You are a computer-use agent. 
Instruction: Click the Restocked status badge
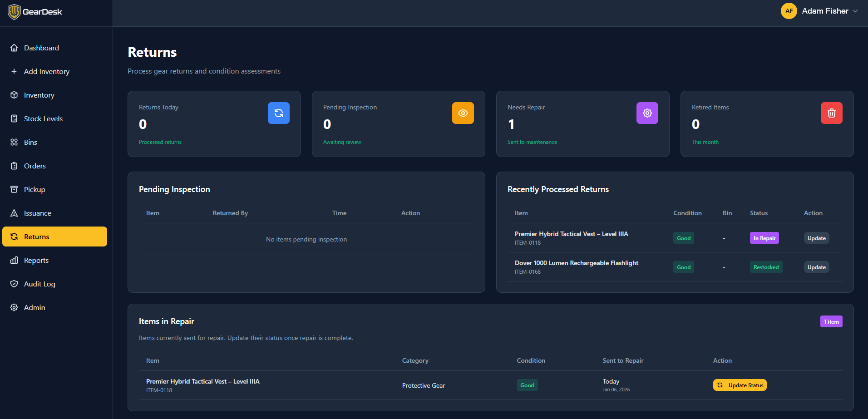(766, 267)
